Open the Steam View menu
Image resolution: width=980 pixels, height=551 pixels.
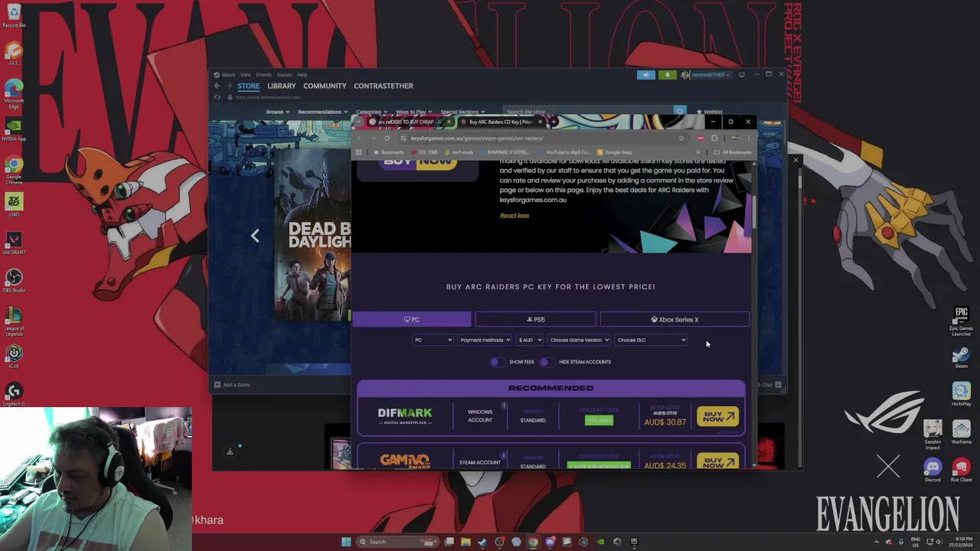245,75
